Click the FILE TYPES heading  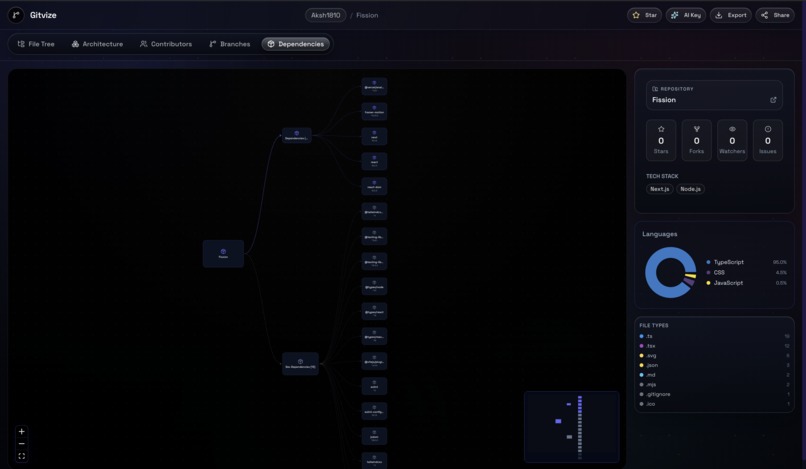tap(654, 326)
